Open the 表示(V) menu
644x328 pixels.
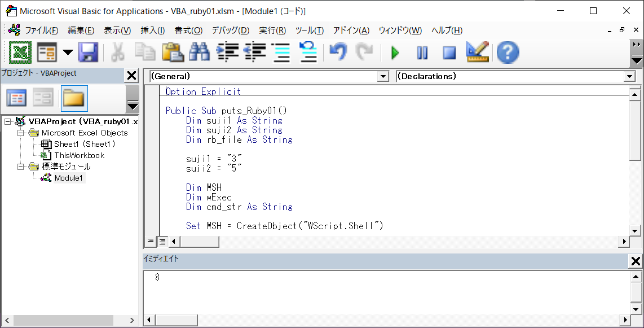tap(117, 30)
